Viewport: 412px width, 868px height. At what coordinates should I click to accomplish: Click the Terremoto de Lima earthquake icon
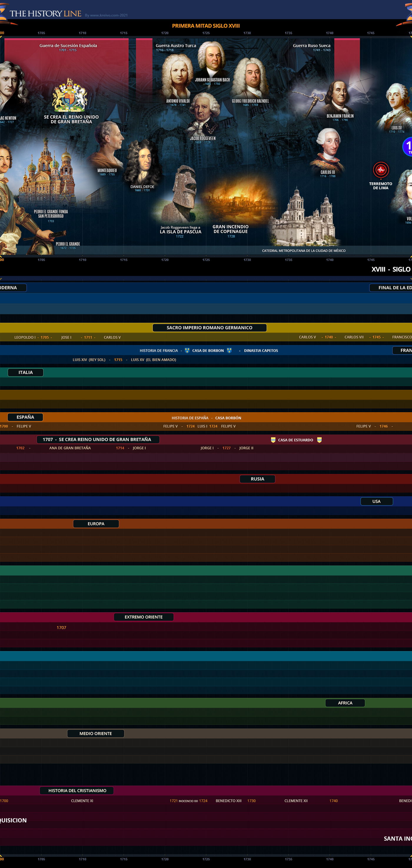click(381, 170)
